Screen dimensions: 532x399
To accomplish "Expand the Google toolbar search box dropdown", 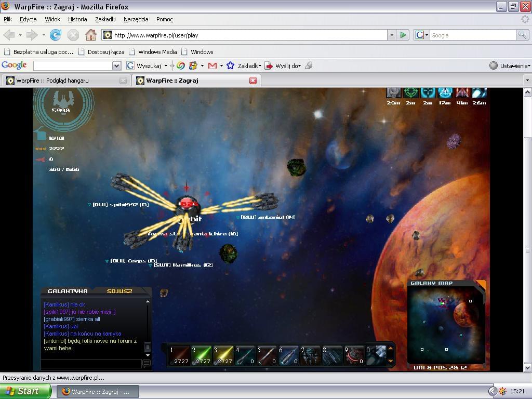I will pyautogui.click(x=116, y=65).
